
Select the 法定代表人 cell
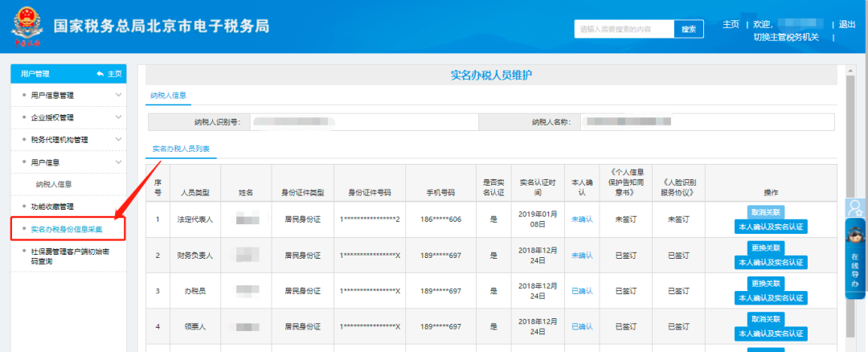(x=194, y=219)
